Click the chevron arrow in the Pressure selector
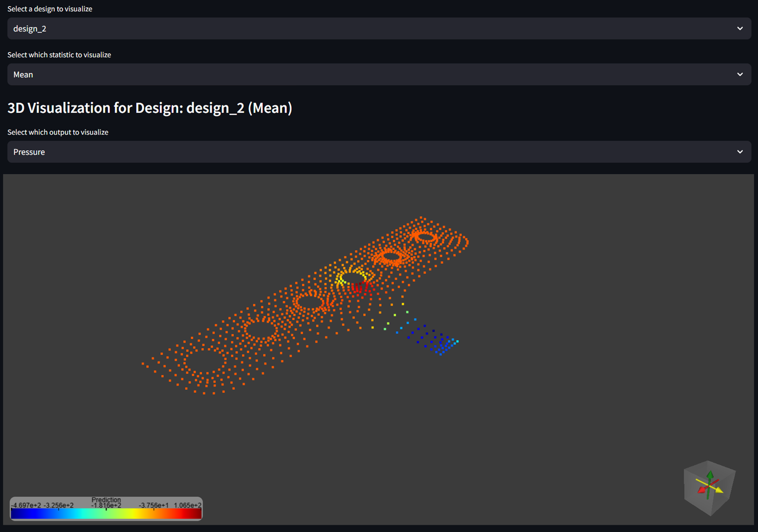The width and height of the screenshot is (758, 532). click(739, 152)
